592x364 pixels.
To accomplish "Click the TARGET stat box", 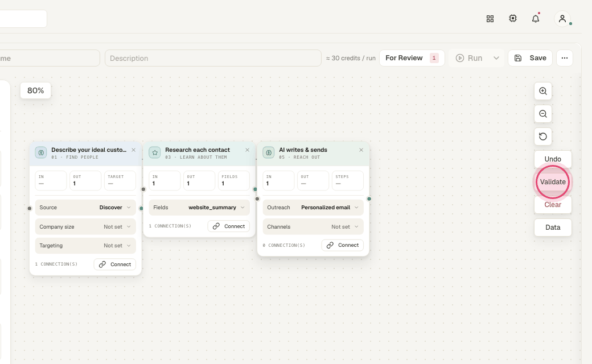I will tap(120, 181).
